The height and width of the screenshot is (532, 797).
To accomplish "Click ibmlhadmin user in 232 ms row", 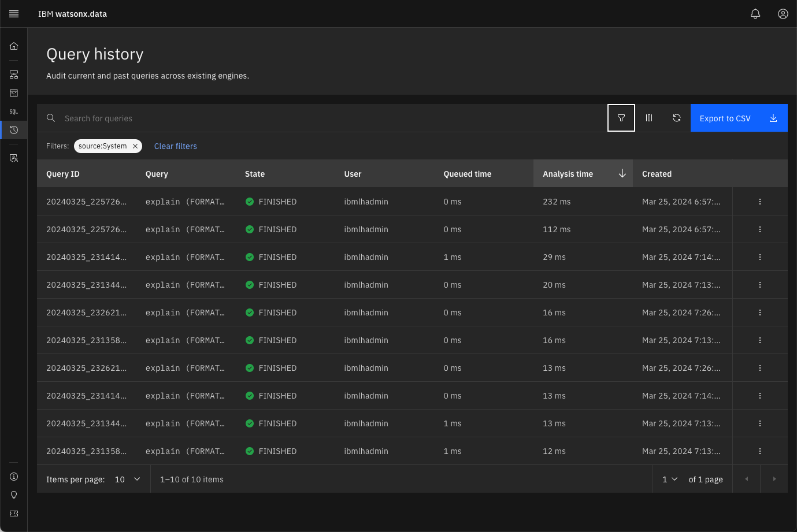I will tap(366, 202).
